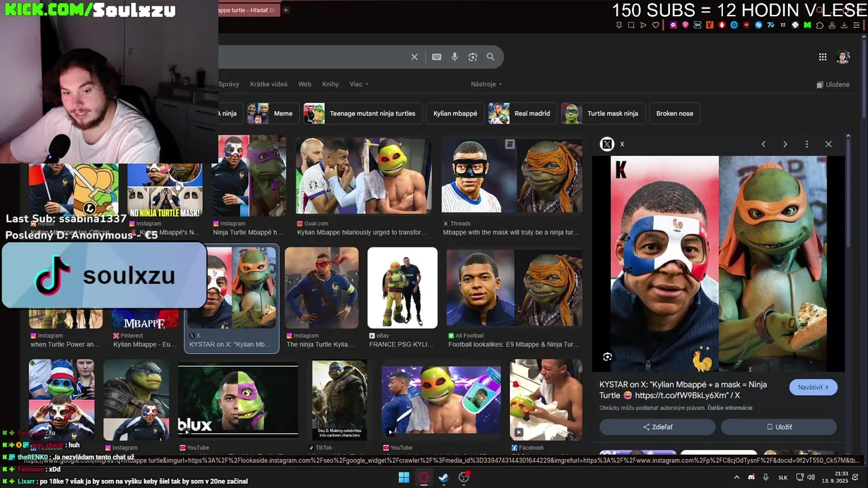Screen dimensions: 868x488
Task: Close the image preview panel
Action: [x=829, y=144]
